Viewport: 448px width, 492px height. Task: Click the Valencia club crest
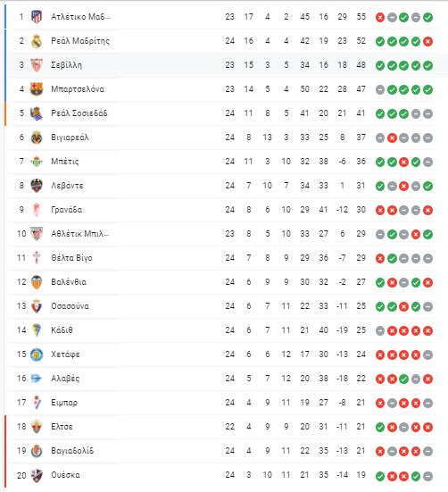(37, 282)
